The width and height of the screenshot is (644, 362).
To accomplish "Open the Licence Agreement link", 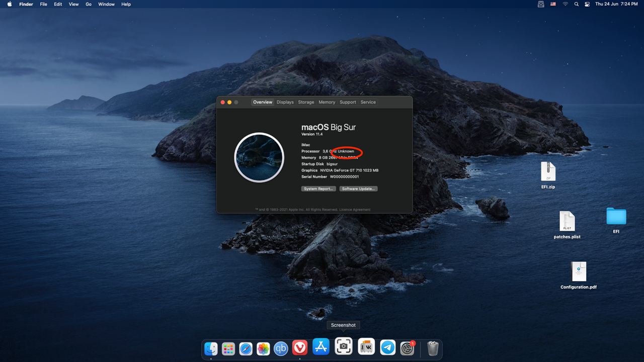I will click(x=355, y=210).
